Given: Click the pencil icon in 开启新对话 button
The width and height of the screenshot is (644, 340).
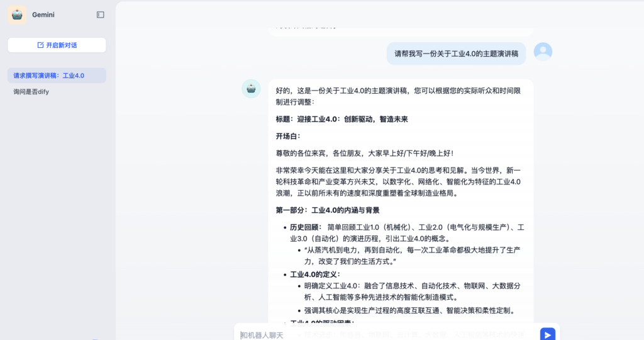Looking at the screenshot, I should (x=41, y=45).
